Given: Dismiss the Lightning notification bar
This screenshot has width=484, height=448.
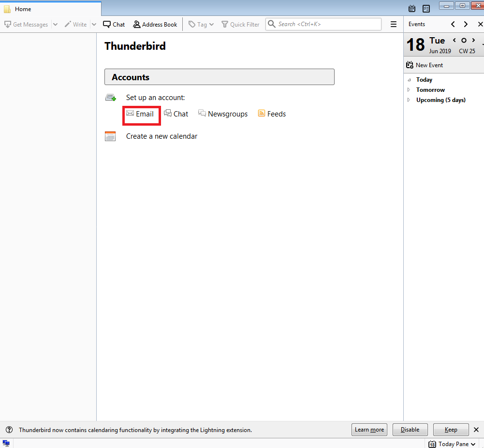Looking at the screenshot, I should (x=476, y=430).
